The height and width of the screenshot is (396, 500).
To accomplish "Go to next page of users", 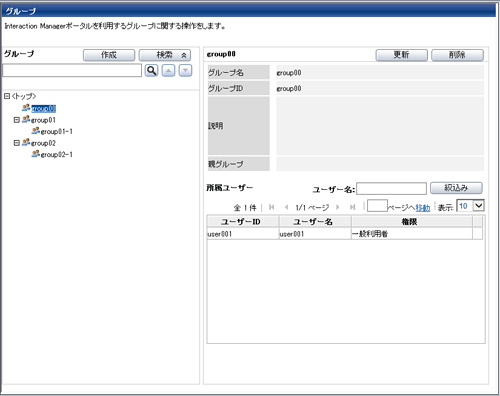I will pos(338,207).
